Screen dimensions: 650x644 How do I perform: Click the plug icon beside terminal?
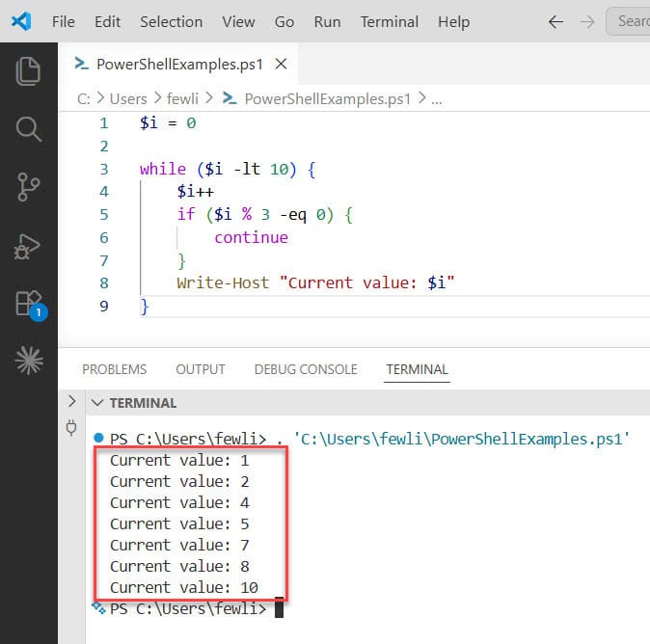(71, 428)
